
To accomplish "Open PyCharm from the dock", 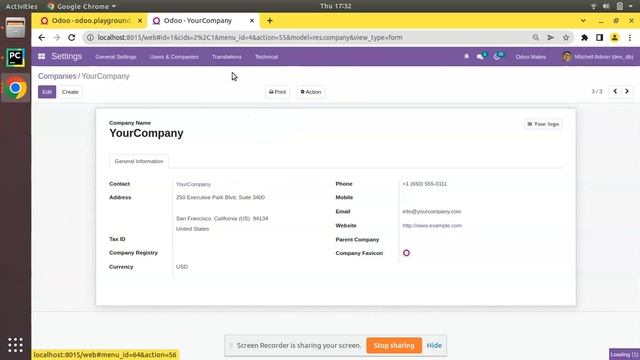I will click(16, 58).
